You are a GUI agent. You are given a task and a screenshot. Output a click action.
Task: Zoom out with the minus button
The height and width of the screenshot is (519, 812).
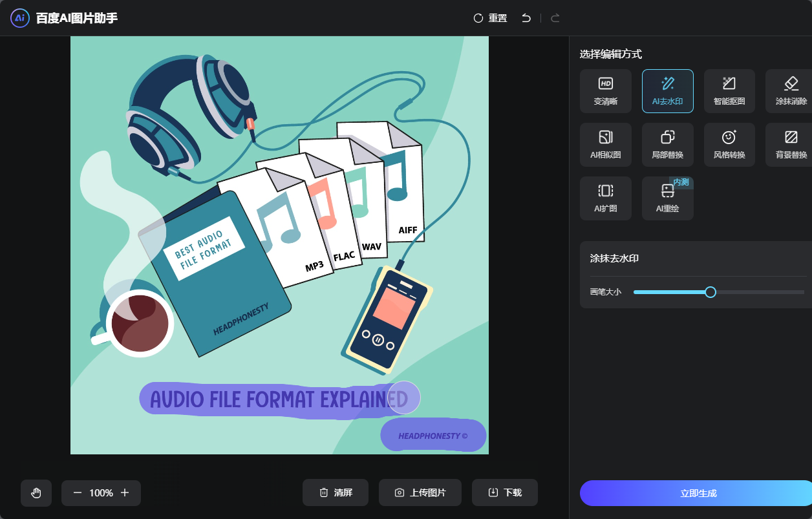point(78,493)
